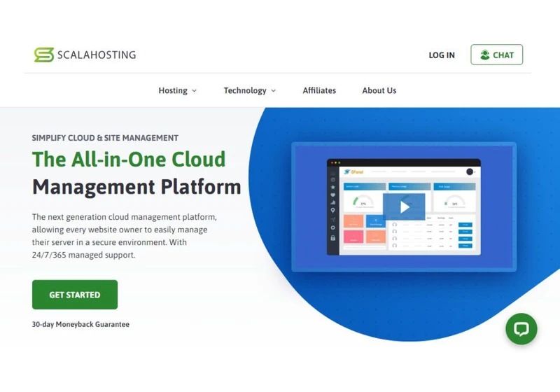Screen dimensions: 560x392
Task: Open the About Us menu item
Action: [x=379, y=90]
